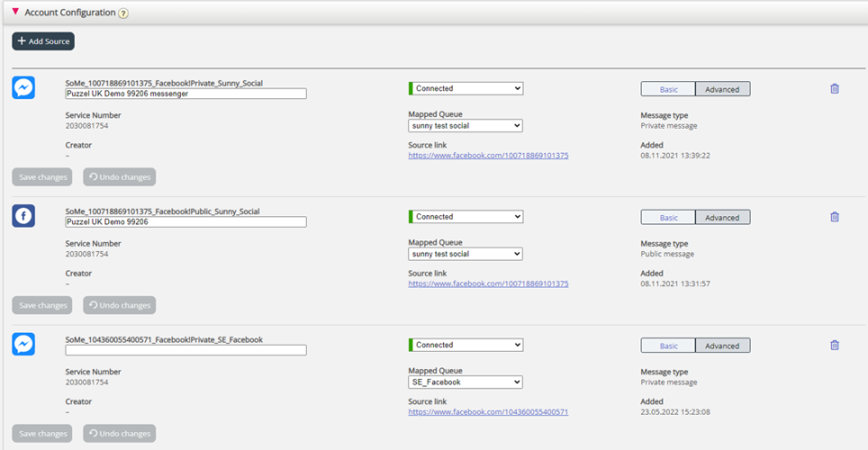Click the Messenger icon for Private_SE_Facebook source
Viewport: 868px width, 450px height.
coord(23,345)
